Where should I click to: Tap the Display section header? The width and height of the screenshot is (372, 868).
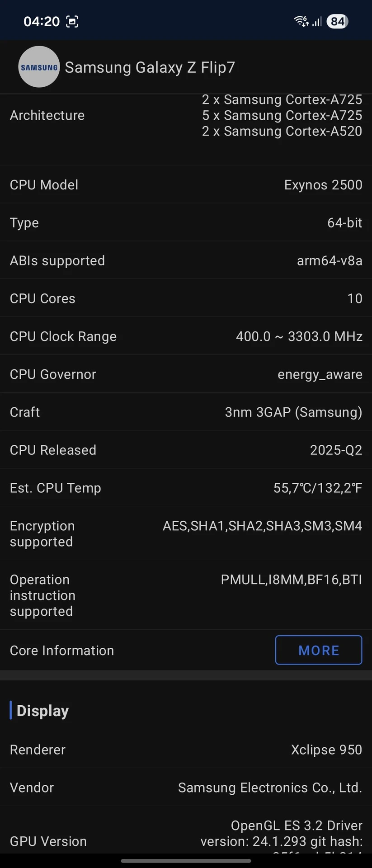[x=42, y=711]
